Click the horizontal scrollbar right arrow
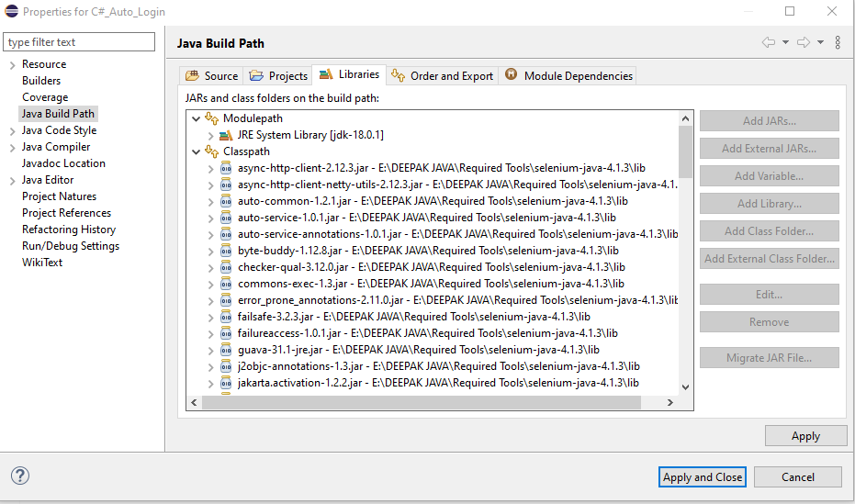 pyautogui.click(x=670, y=403)
